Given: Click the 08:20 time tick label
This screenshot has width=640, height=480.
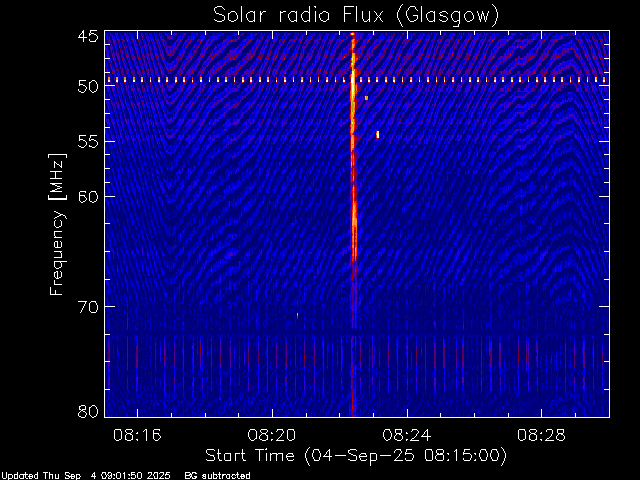Looking at the screenshot, I should coord(272,435).
